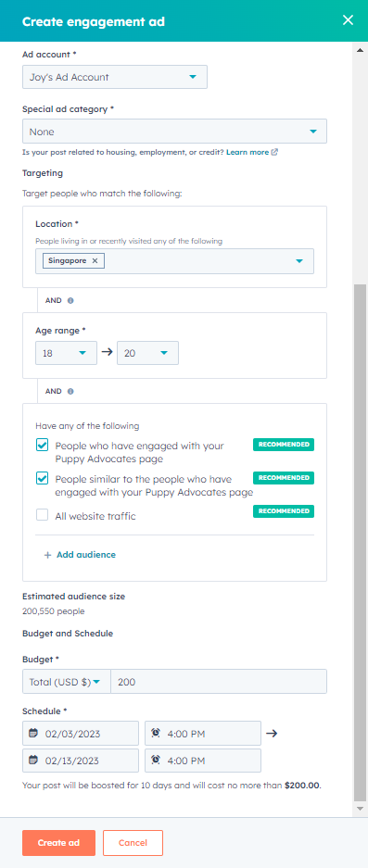
Task: Open the maximum age 20 dropdown
Action: 147,353
